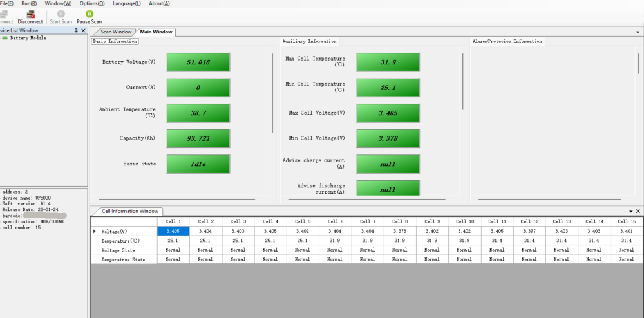Click the Cell 15 column header

pos(627,221)
